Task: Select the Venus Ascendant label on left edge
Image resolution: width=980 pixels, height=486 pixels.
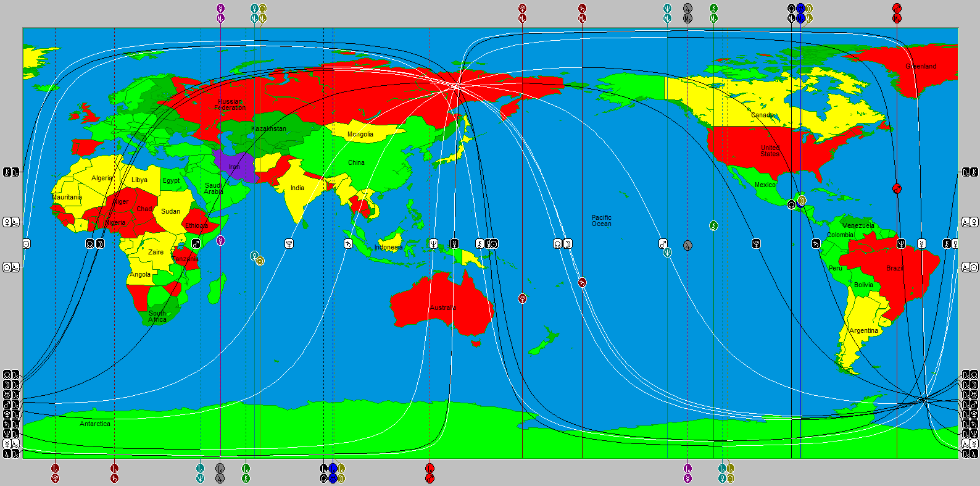Action: (x=11, y=222)
